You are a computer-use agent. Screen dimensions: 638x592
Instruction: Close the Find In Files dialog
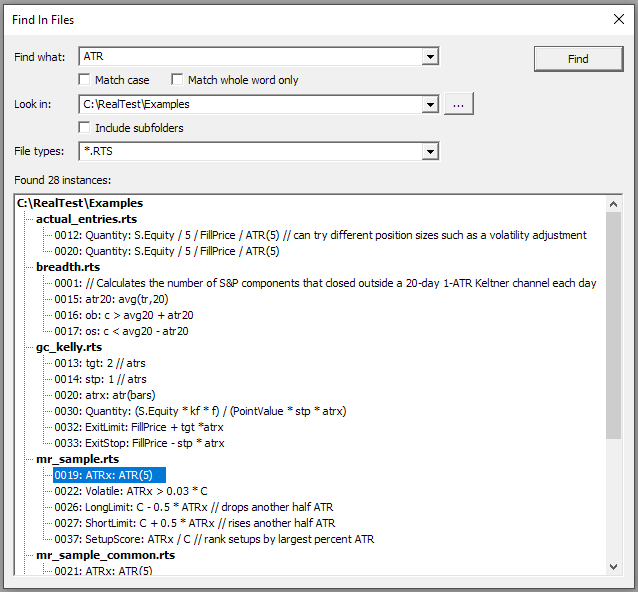click(617, 19)
